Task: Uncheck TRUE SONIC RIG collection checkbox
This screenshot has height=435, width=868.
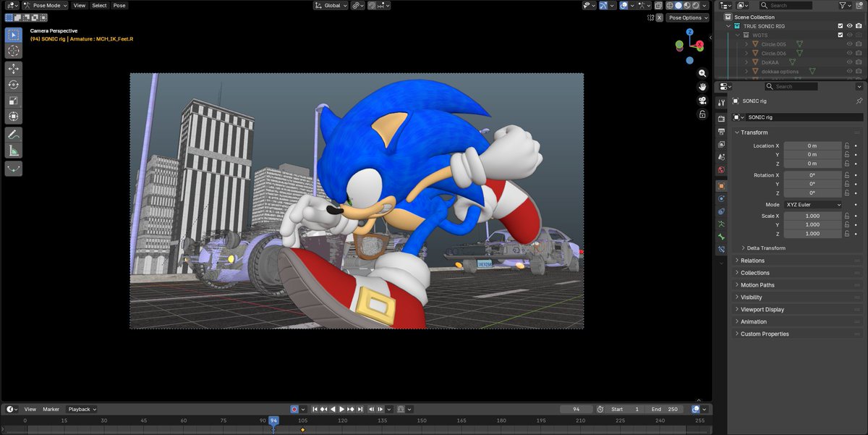Action: pos(841,26)
